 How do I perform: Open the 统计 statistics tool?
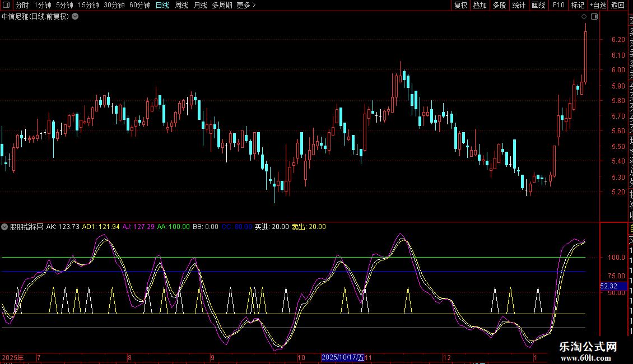click(x=519, y=5)
